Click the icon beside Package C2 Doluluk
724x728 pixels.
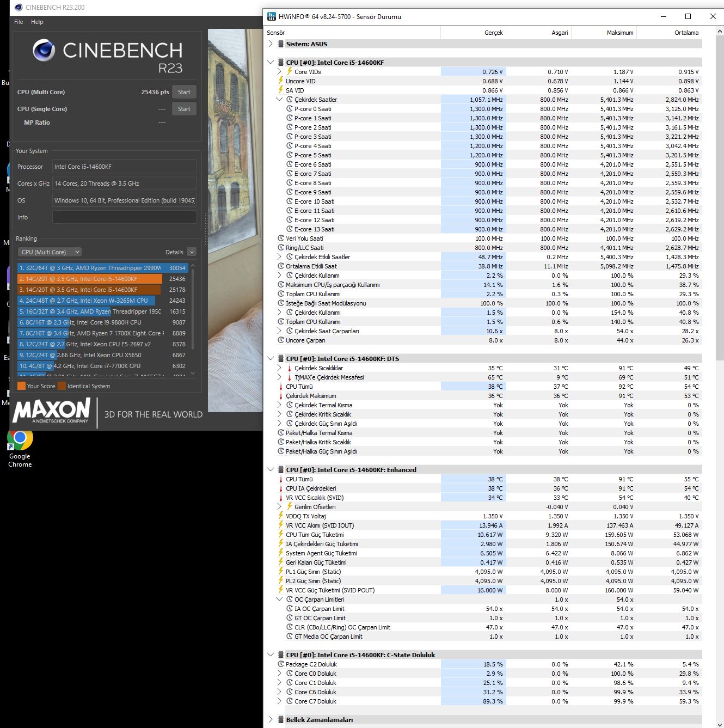(x=281, y=664)
